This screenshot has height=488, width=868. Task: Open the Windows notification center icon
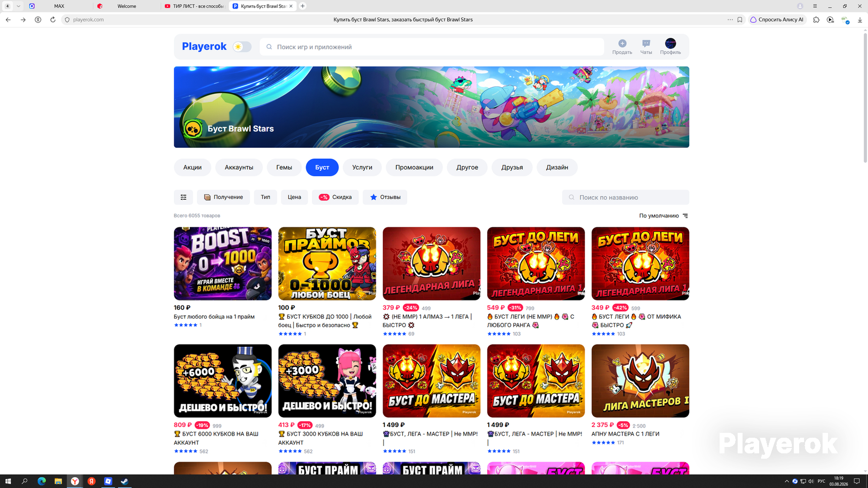click(x=857, y=481)
